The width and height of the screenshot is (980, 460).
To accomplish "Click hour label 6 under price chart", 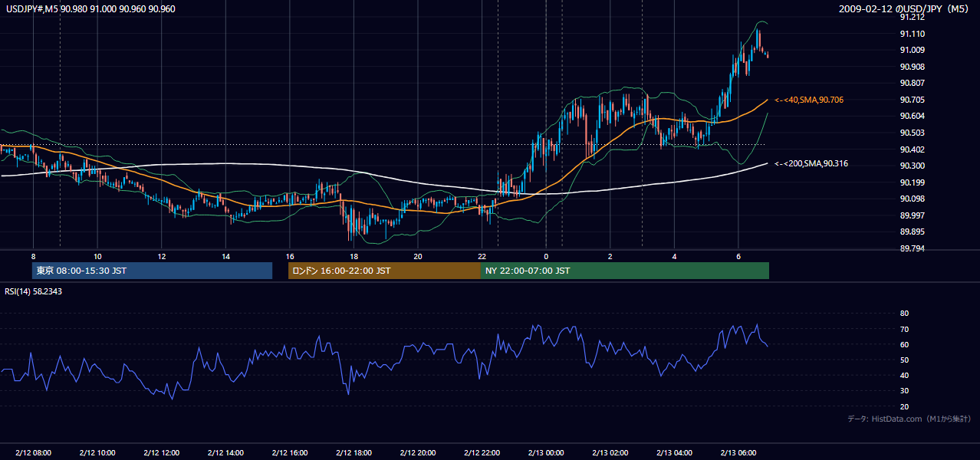I will click(x=738, y=256).
